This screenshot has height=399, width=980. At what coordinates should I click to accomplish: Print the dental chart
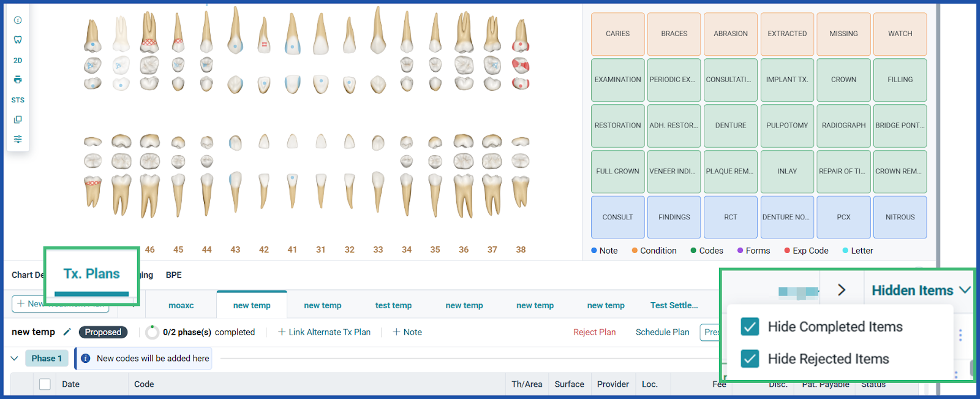coord(18,80)
